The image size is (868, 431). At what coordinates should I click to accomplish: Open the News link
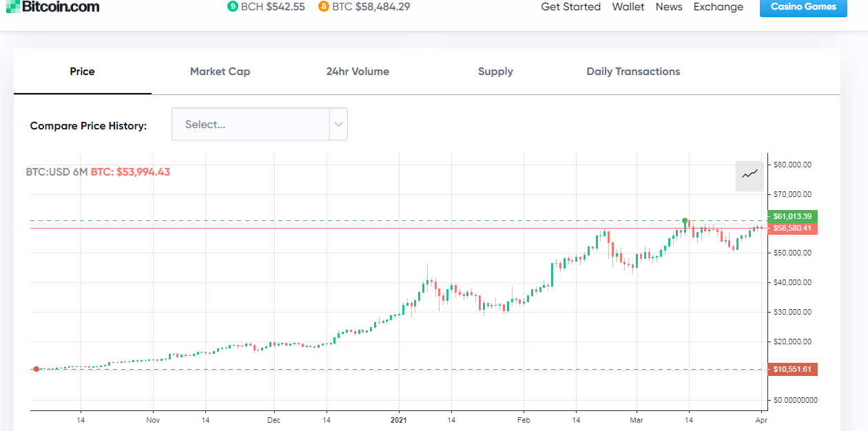pyautogui.click(x=669, y=7)
